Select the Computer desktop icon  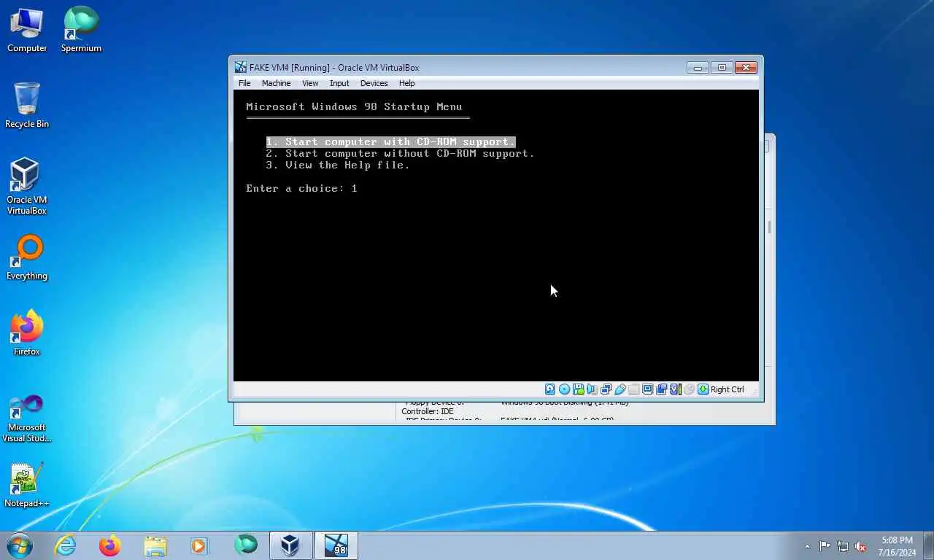click(x=27, y=30)
